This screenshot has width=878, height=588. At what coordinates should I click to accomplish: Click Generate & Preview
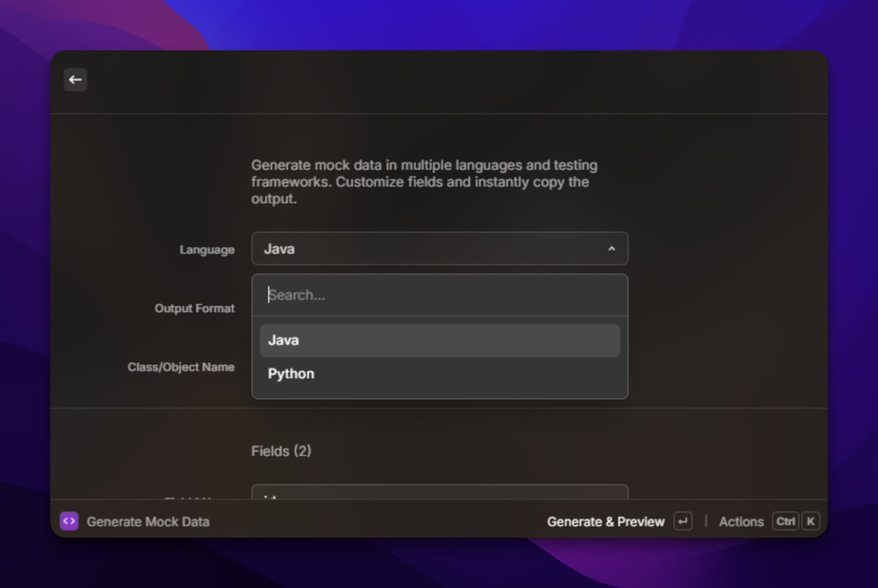pyautogui.click(x=606, y=521)
